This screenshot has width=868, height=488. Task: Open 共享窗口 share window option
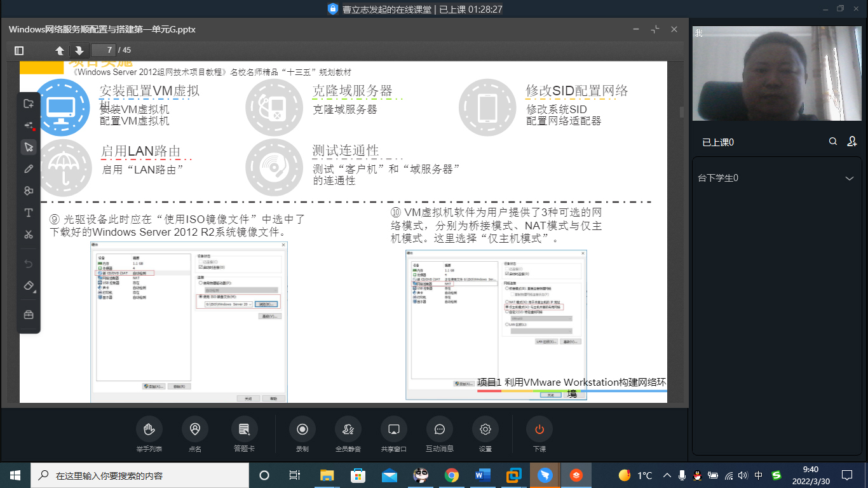click(393, 430)
